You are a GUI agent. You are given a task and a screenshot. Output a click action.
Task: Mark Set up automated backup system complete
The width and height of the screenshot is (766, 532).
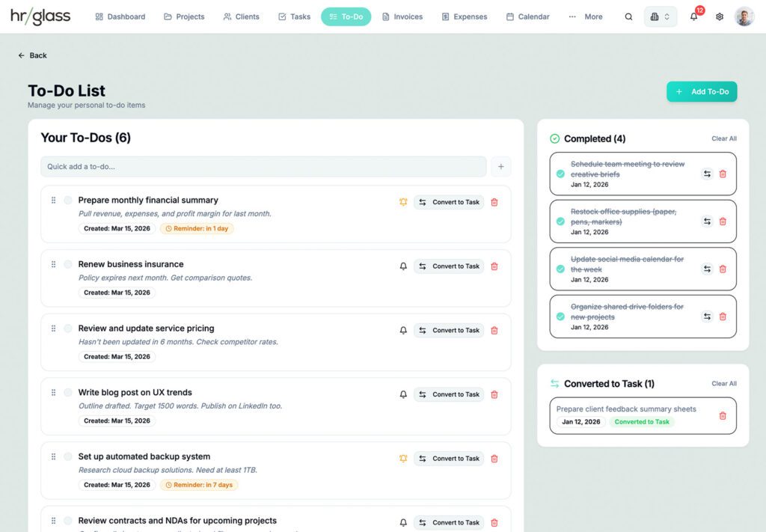(68, 456)
